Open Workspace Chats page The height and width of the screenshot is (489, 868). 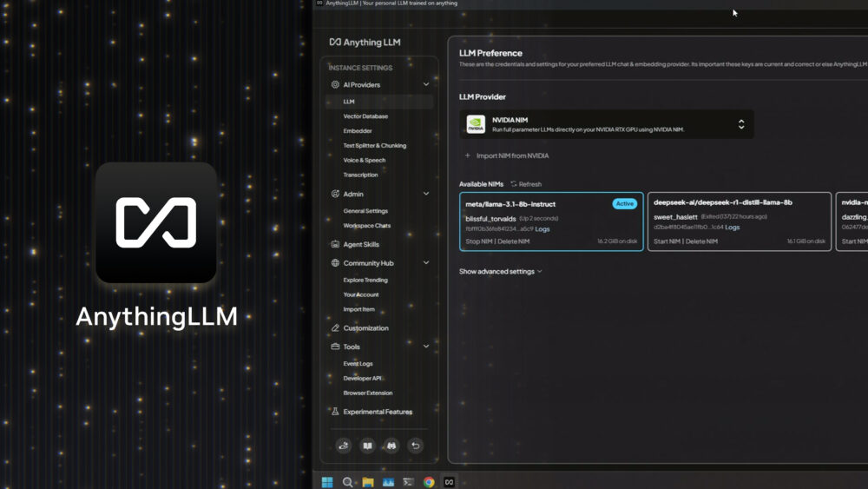pos(367,226)
